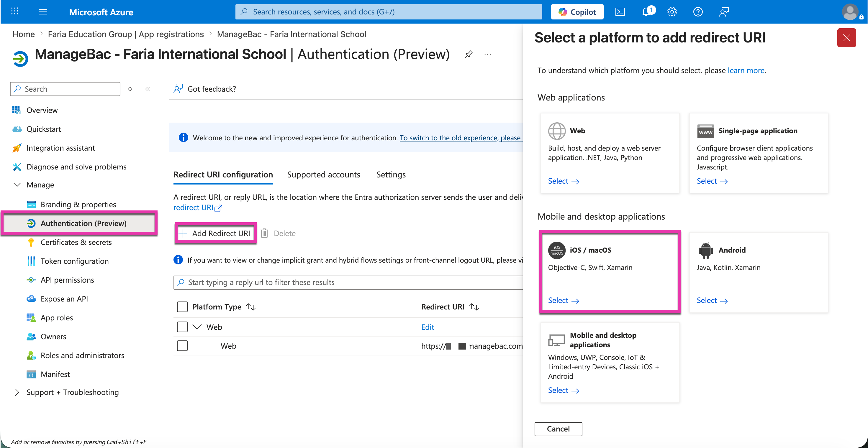The height and width of the screenshot is (448, 868).
Task: Open the help question mark icon
Action: point(698,12)
